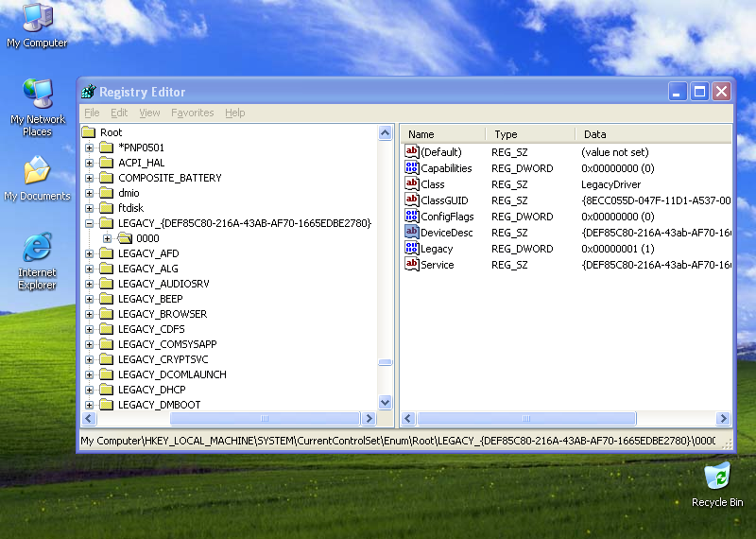Expand the ACPI_HAL key
This screenshot has height=539, width=756.
(89, 163)
